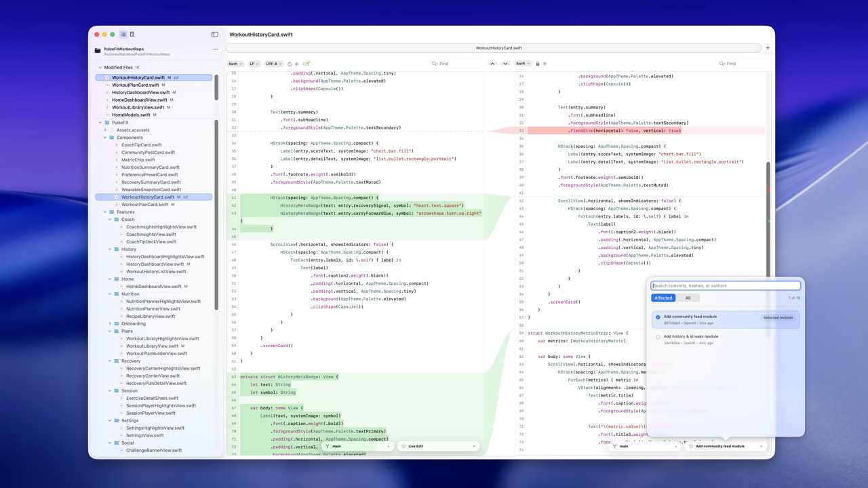Click the right Find magnifier icon
The width and height of the screenshot is (868, 488).
coord(722,64)
